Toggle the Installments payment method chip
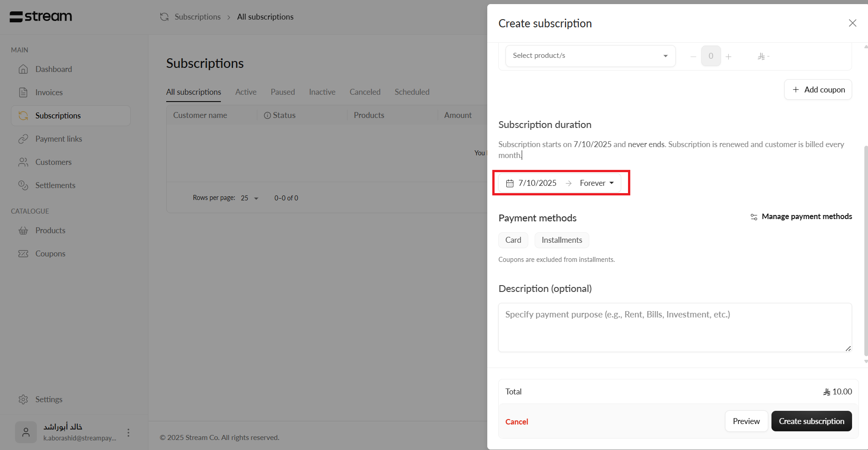 pyautogui.click(x=562, y=240)
